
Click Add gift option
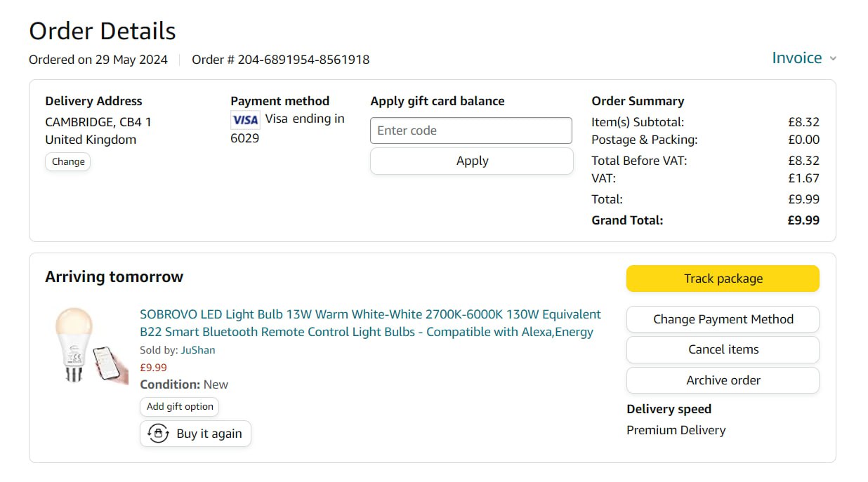coord(180,406)
